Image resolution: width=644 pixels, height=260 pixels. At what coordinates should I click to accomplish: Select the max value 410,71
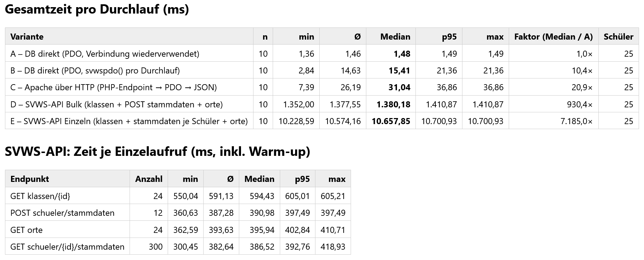[333, 230]
